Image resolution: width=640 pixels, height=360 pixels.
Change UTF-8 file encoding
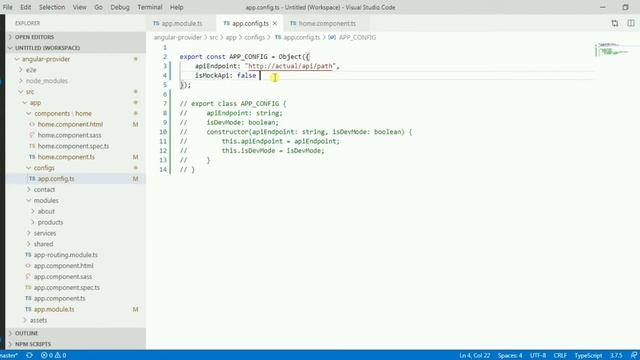coord(538,356)
